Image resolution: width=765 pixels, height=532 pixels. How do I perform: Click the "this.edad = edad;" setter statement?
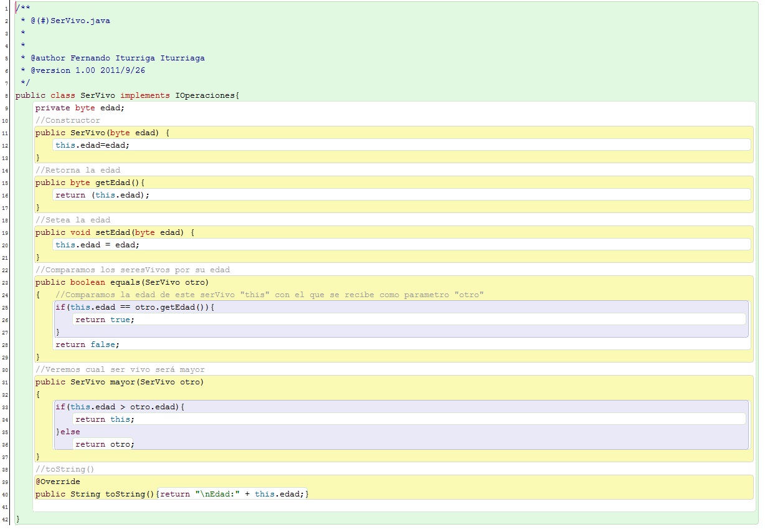(98, 245)
